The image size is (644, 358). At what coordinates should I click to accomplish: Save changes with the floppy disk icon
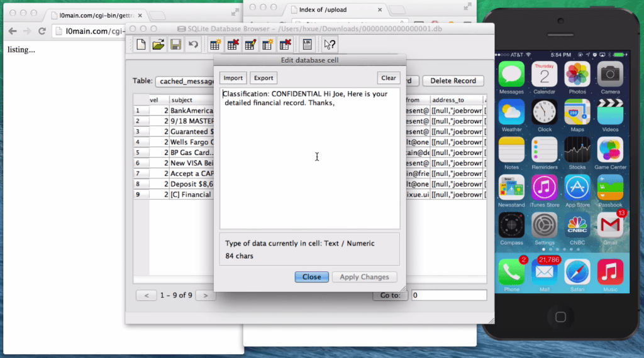click(176, 45)
